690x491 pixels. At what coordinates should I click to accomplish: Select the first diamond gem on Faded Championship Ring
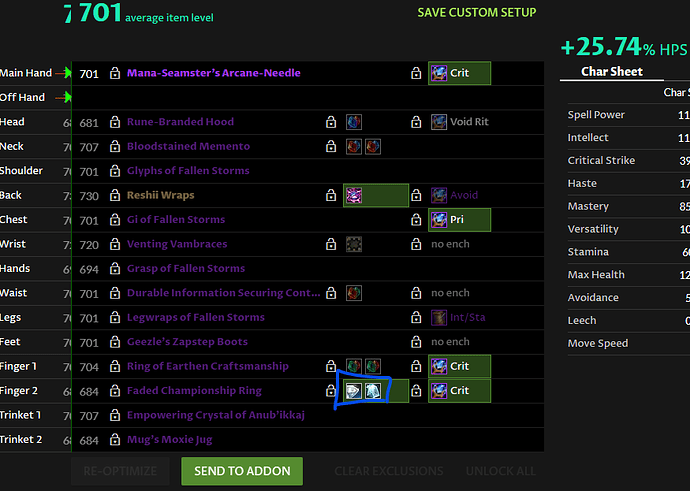coord(354,391)
